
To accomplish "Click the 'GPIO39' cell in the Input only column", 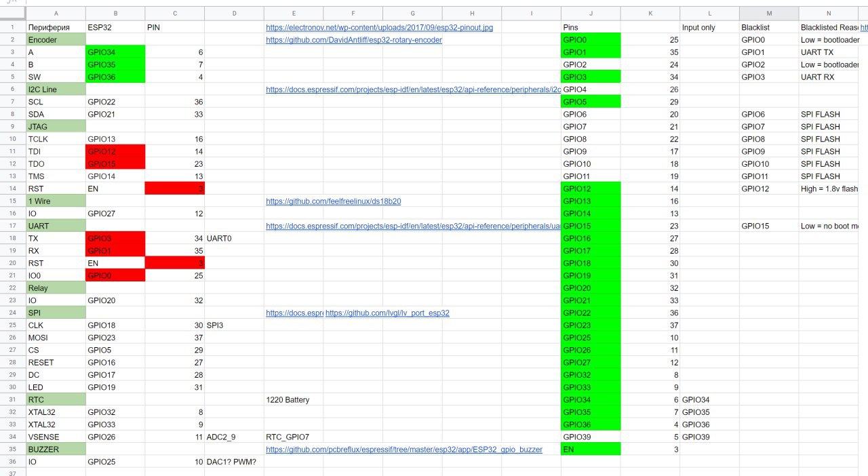I will (x=709, y=437).
